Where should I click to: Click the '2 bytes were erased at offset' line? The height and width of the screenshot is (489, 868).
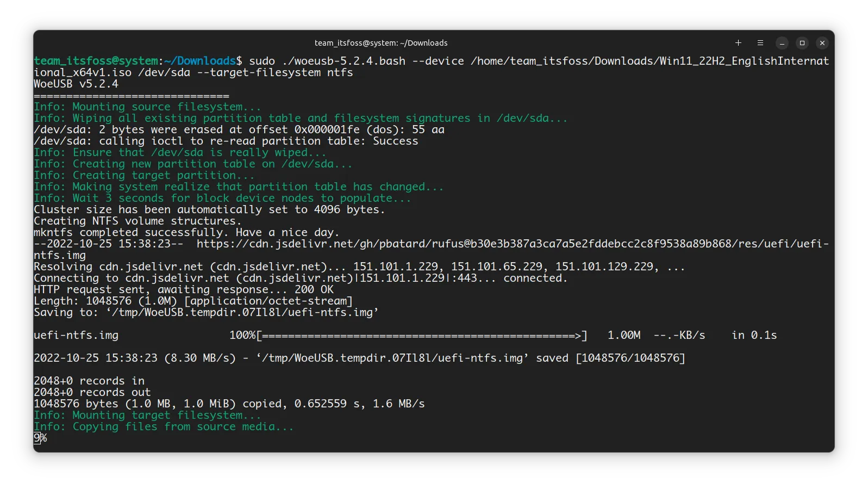click(239, 130)
